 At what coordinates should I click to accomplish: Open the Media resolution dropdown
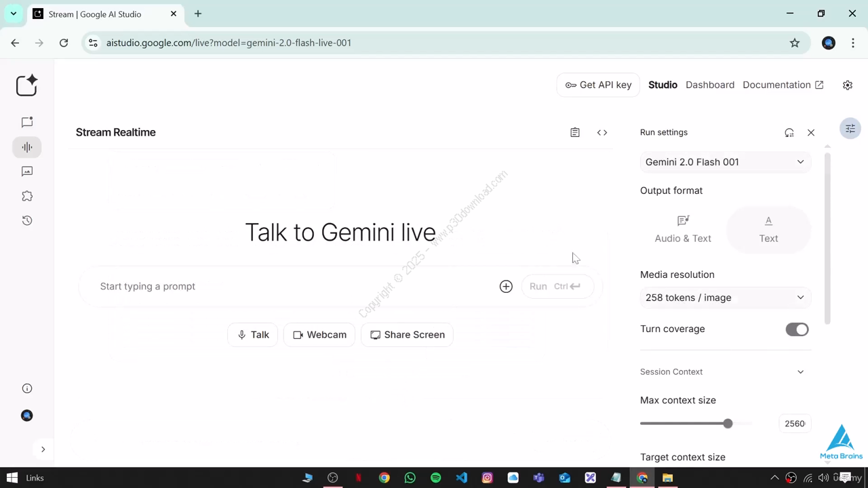point(725,298)
